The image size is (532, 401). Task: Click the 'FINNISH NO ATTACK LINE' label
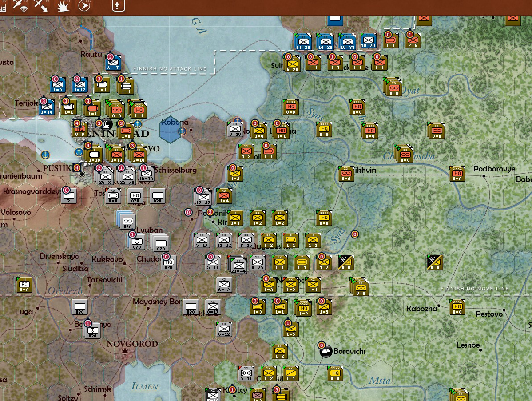pos(170,68)
